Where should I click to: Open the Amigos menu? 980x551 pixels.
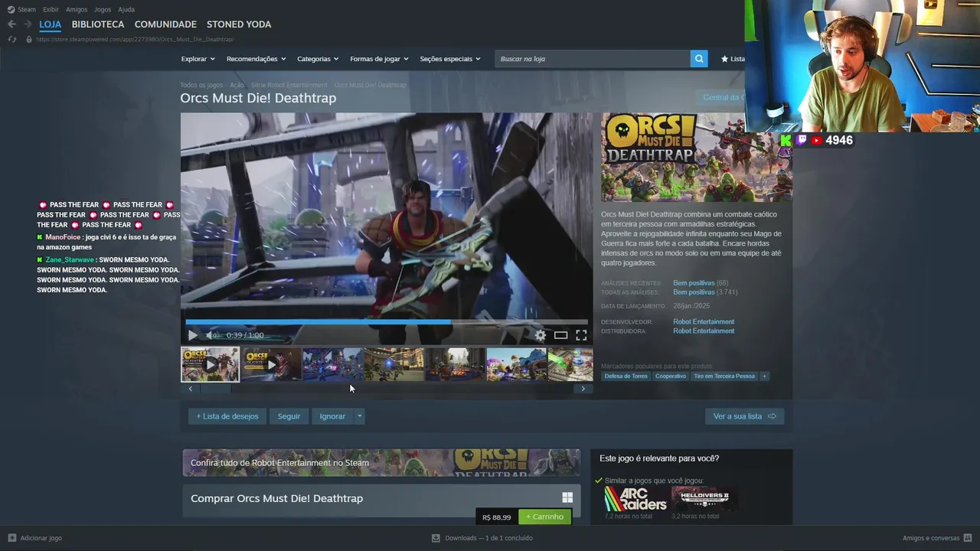77,9
